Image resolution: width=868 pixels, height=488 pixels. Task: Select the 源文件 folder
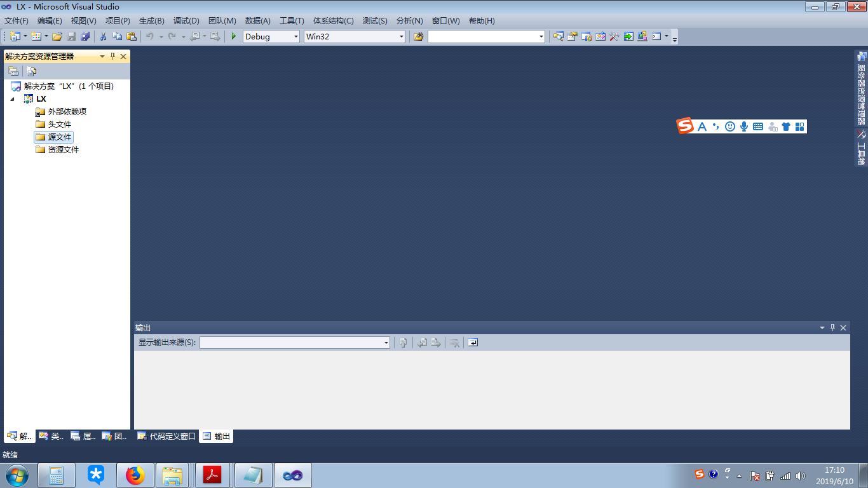(54, 137)
